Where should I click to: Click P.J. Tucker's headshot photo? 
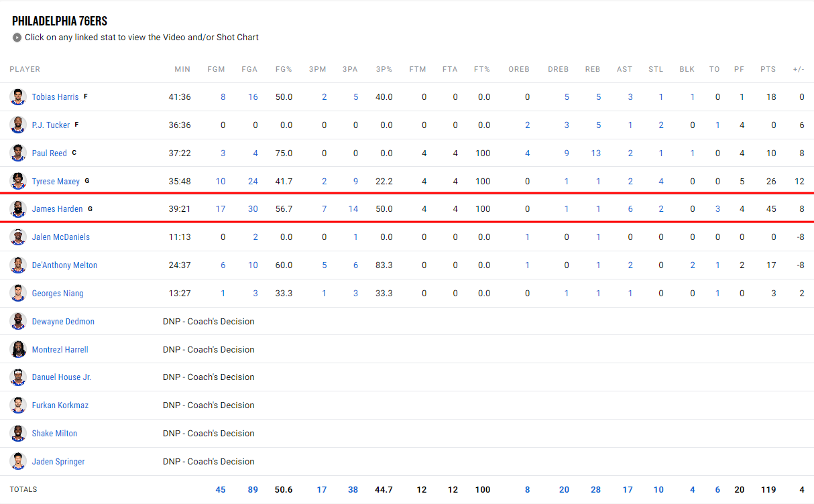pos(17,125)
